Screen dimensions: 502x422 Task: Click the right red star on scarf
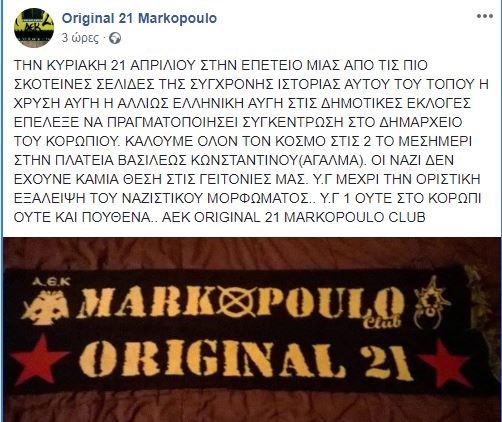pos(446,363)
